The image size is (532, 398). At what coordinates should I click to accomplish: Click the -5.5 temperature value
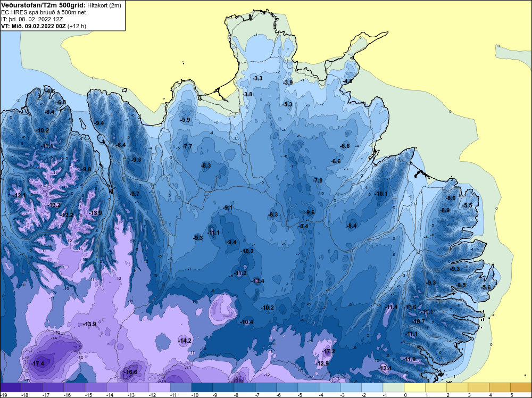[x=467, y=205]
